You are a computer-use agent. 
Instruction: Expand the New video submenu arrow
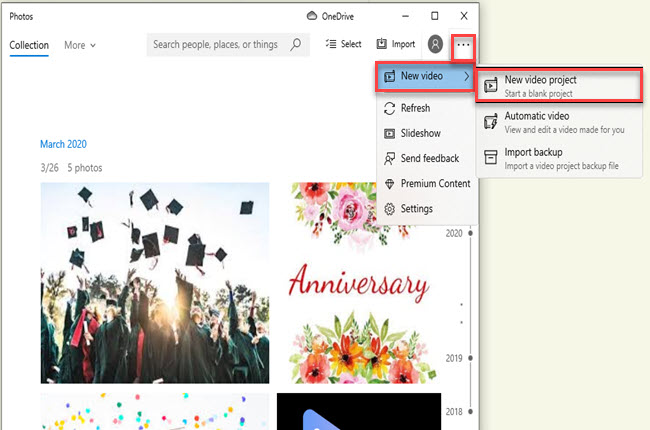(466, 76)
